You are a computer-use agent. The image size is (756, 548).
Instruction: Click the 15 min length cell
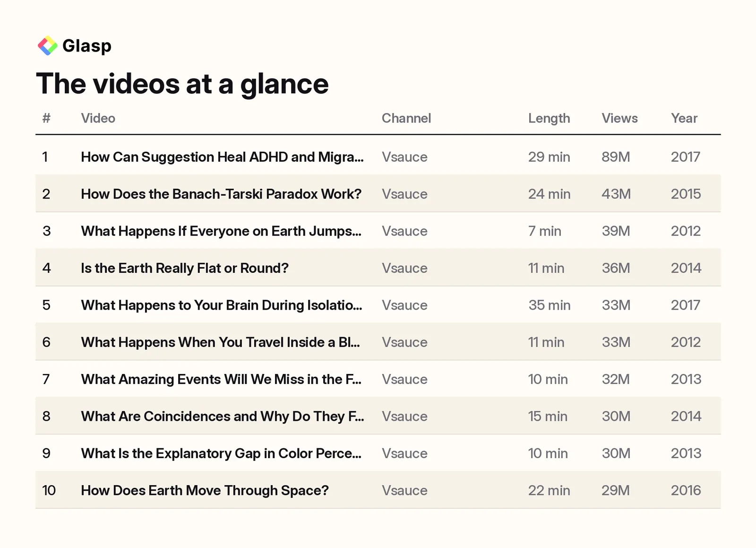pyautogui.click(x=548, y=417)
